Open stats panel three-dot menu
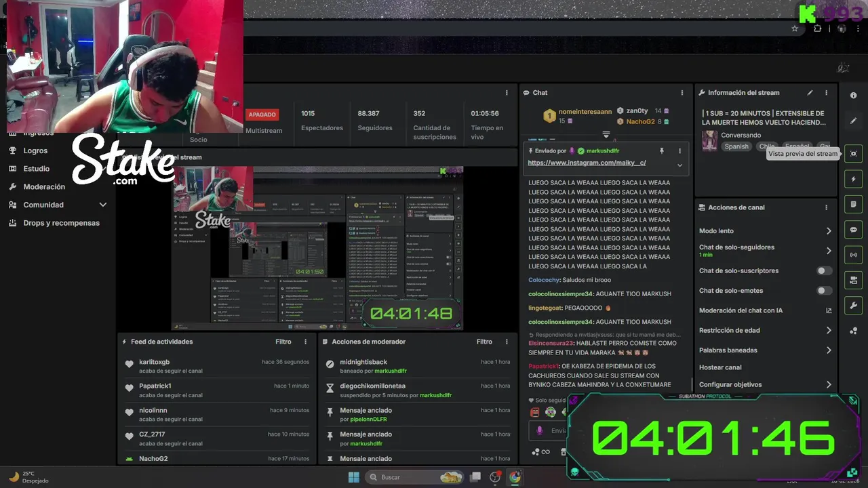Viewport: 868px width, 488px height. (506, 93)
